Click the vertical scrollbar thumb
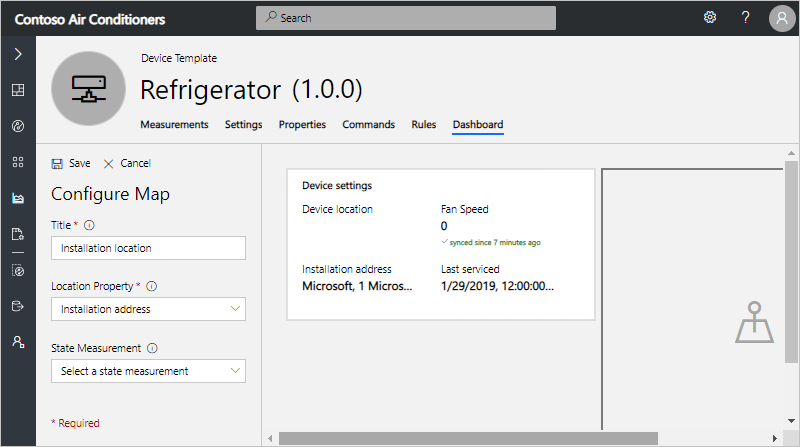This screenshot has height=447, width=800. click(791, 262)
